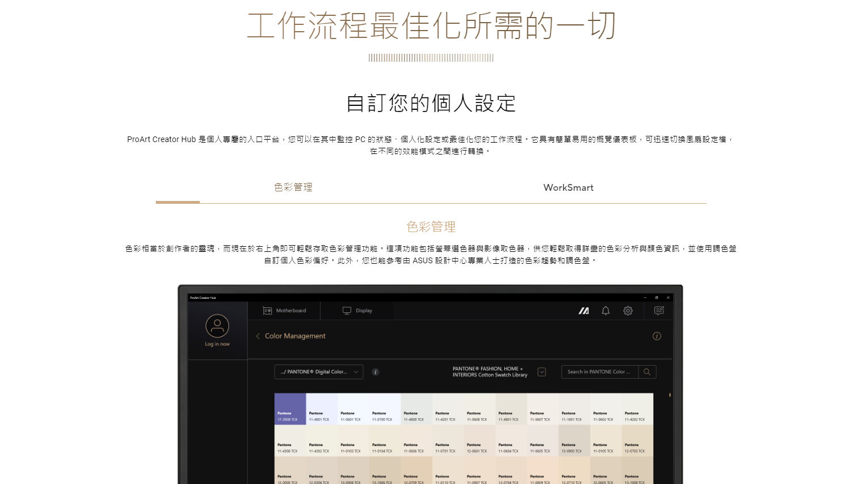Restore the ProArt Creator Hub window
The image size is (868, 484).
pyautogui.click(x=657, y=297)
